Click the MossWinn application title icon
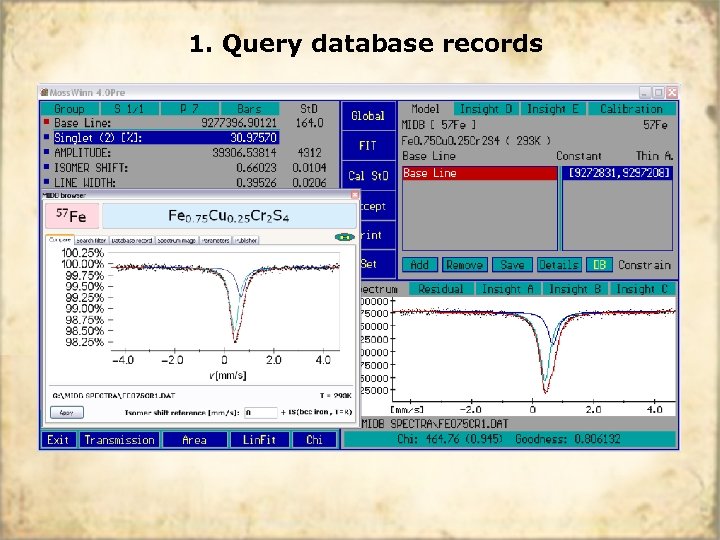The image size is (720, 540). pyautogui.click(x=45, y=92)
